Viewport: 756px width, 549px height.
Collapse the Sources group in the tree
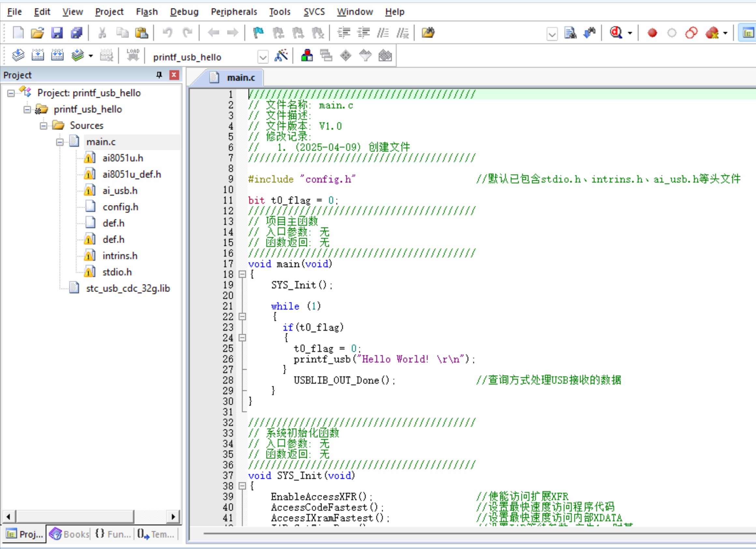43,126
